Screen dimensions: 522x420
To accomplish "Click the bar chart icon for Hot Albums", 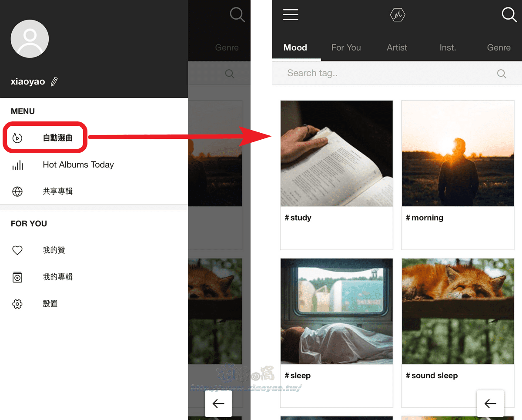I will (x=17, y=165).
